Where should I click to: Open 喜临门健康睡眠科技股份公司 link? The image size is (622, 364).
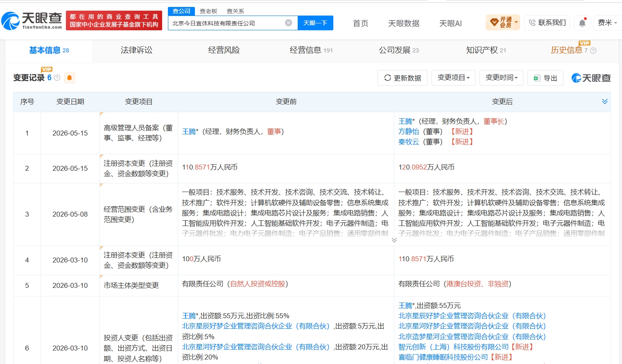443,357
